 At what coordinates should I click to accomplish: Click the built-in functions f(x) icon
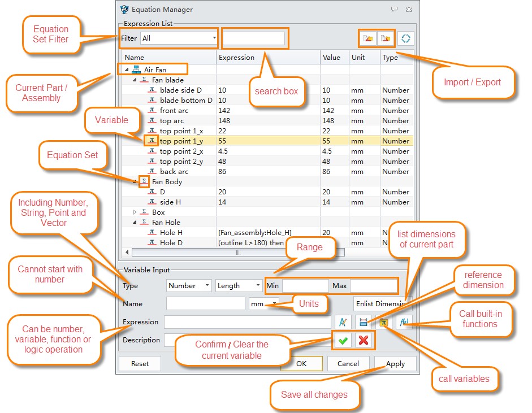coord(404,322)
